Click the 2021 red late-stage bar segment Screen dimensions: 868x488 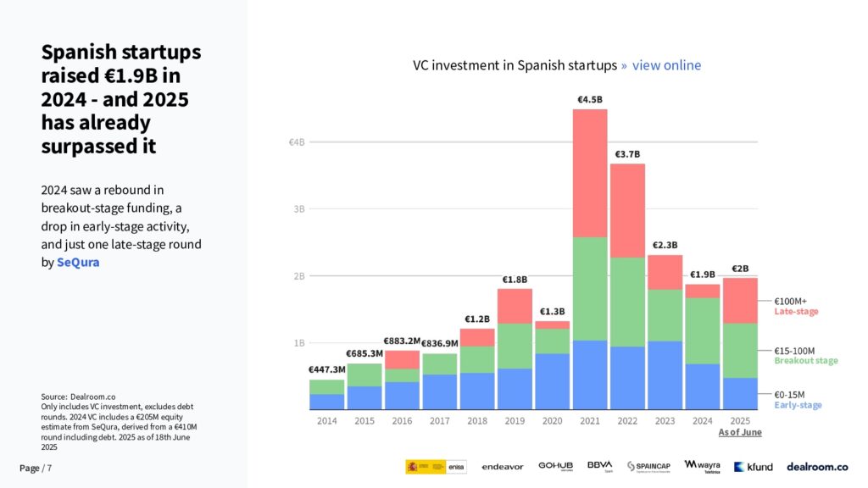point(590,173)
